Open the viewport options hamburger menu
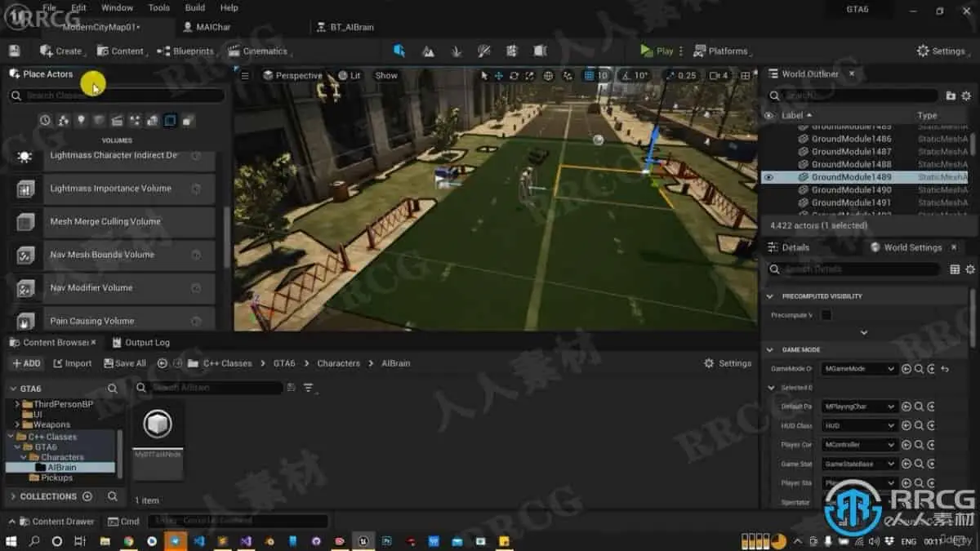Image resolution: width=980 pixels, height=551 pixels. point(245,75)
